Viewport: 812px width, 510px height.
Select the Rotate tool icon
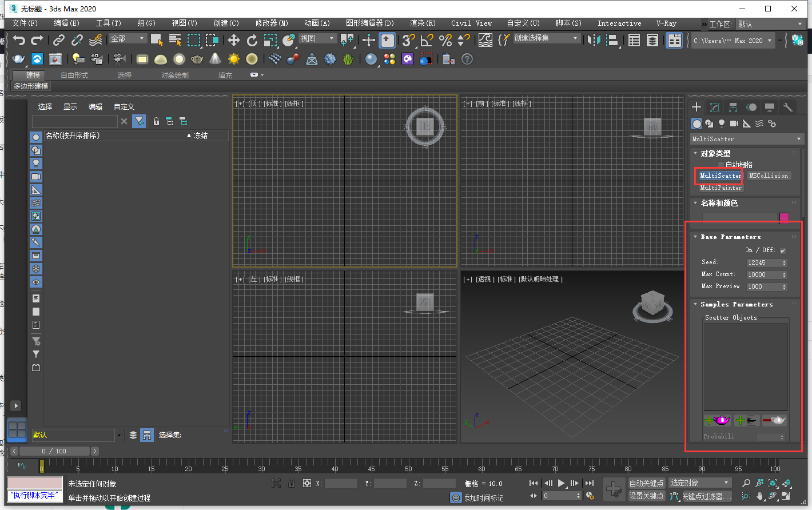tap(252, 40)
